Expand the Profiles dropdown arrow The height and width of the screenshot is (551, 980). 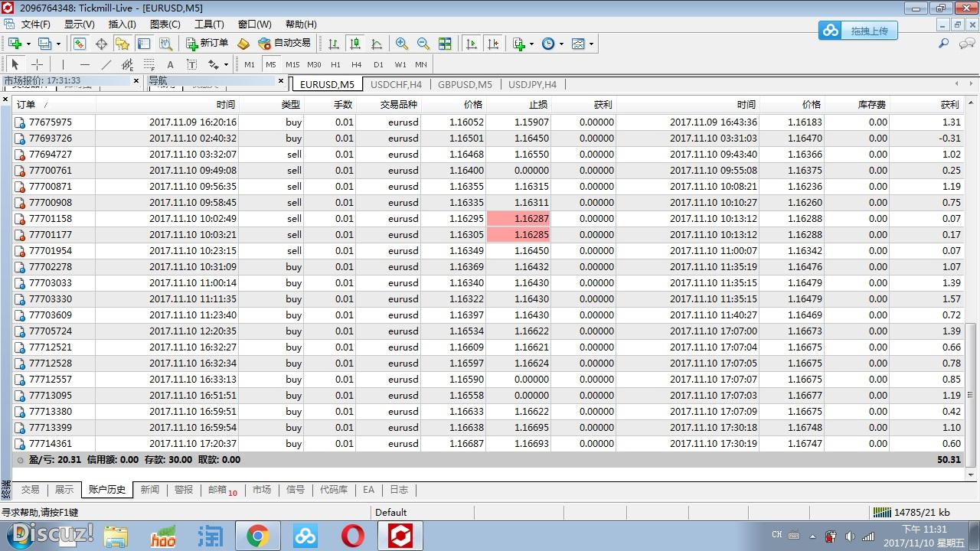pyautogui.click(x=58, y=44)
